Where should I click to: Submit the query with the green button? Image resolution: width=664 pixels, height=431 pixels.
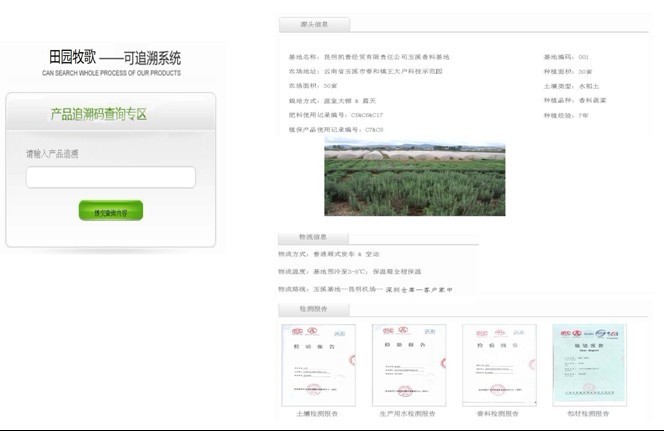pyautogui.click(x=111, y=211)
